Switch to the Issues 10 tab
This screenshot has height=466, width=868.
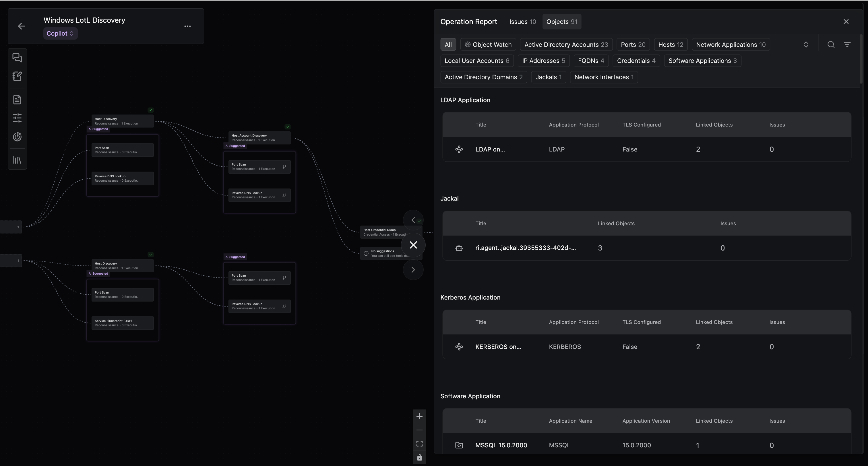[x=522, y=22]
